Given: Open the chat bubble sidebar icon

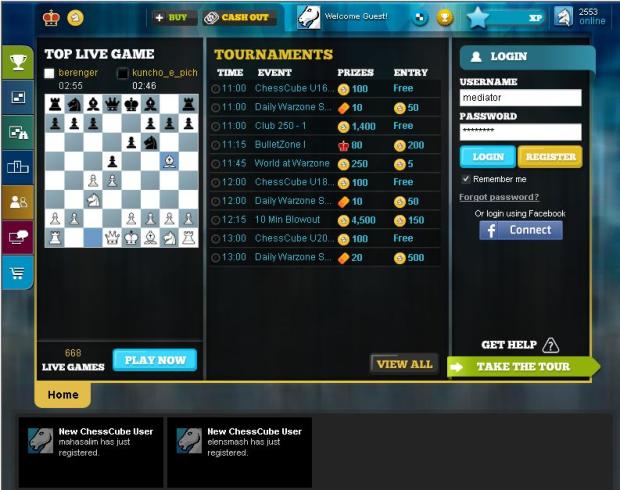Looking at the screenshot, I should [x=18, y=237].
